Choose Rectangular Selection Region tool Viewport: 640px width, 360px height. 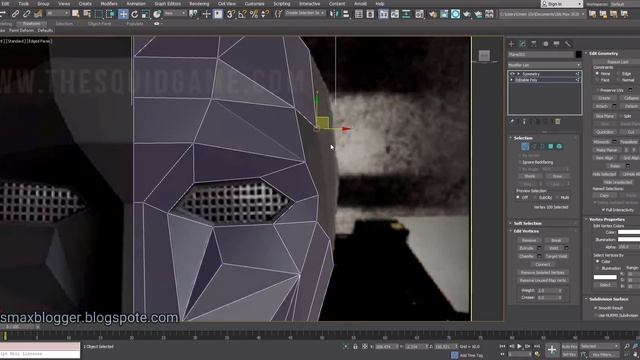[98, 14]
